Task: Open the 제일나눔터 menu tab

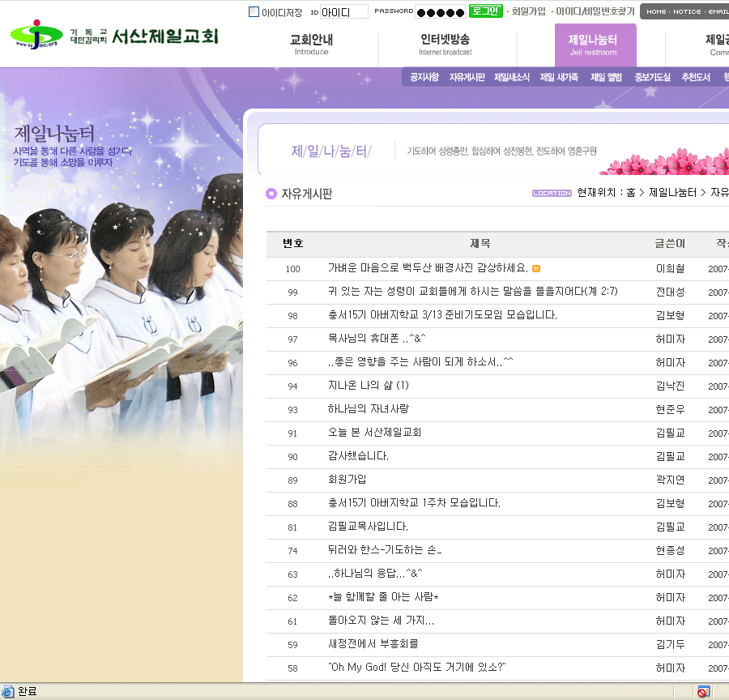Action: tap(595, 45)
